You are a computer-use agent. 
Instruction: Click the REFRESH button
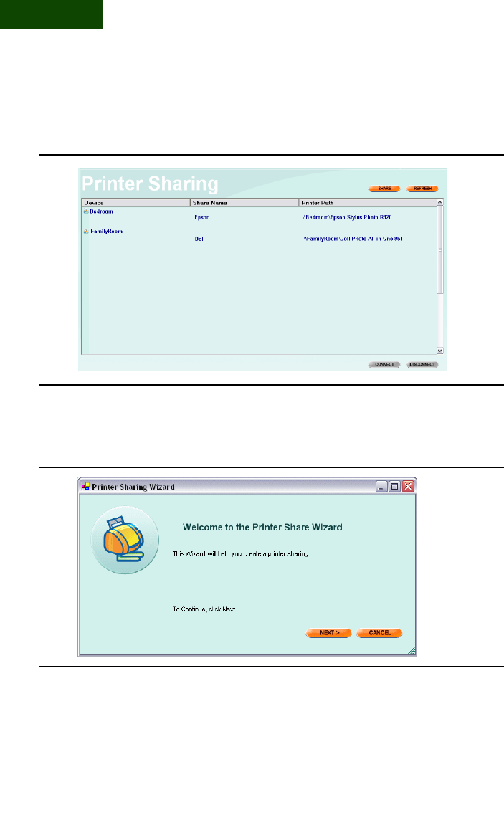click(x=422, y=189)
